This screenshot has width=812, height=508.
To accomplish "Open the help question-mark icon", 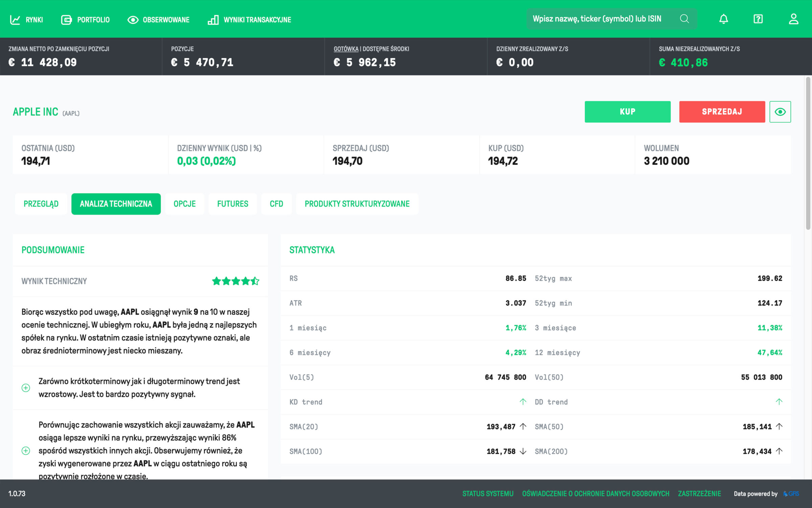I will tap(758, 19).
